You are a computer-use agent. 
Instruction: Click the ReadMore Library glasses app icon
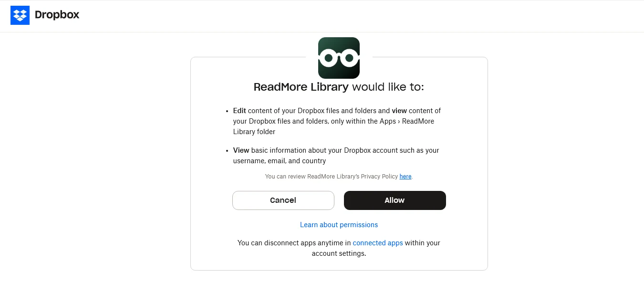click(x=339, y=58)
